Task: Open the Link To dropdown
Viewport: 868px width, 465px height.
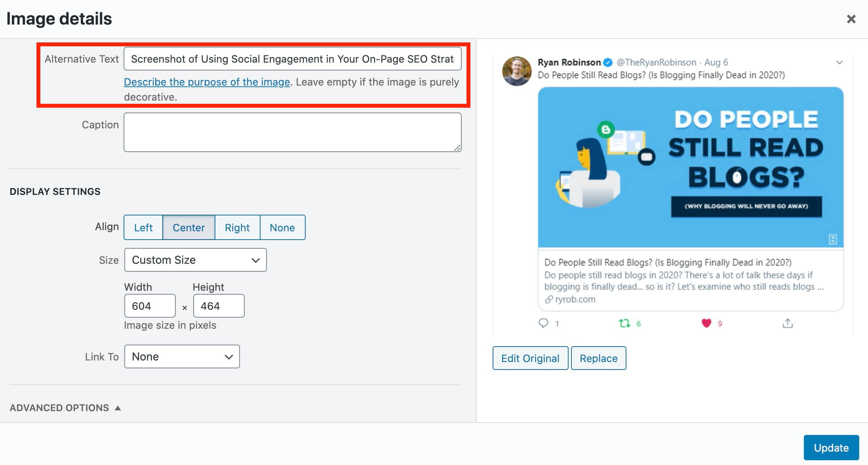Action: [x=181, y=356]
